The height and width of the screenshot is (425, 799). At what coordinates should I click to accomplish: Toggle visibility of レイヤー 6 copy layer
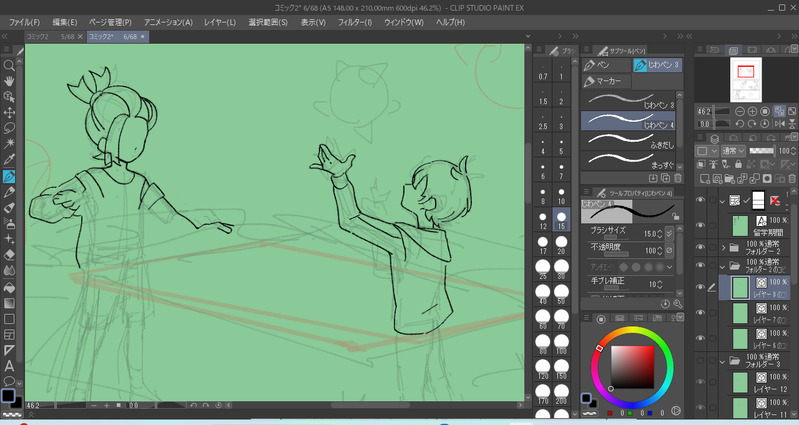701,338
